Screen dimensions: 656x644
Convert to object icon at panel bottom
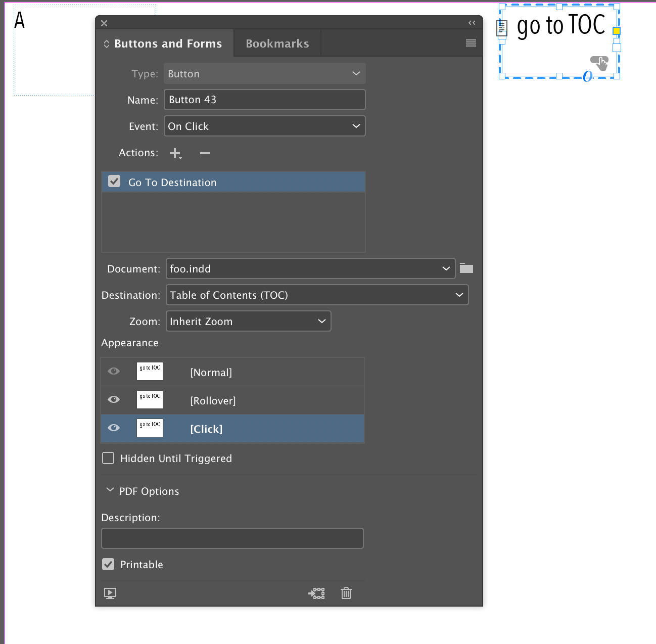pyautogui.click(x=317, y=593)
